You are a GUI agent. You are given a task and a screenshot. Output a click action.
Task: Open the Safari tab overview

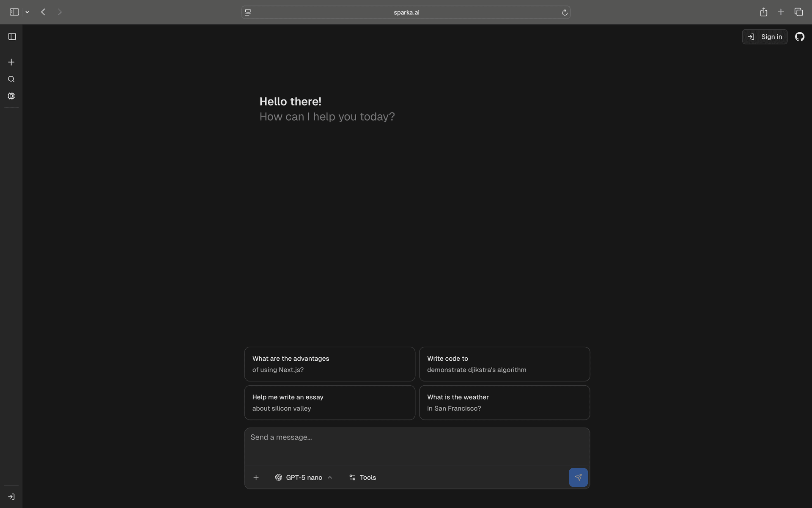tap(798, 12)
